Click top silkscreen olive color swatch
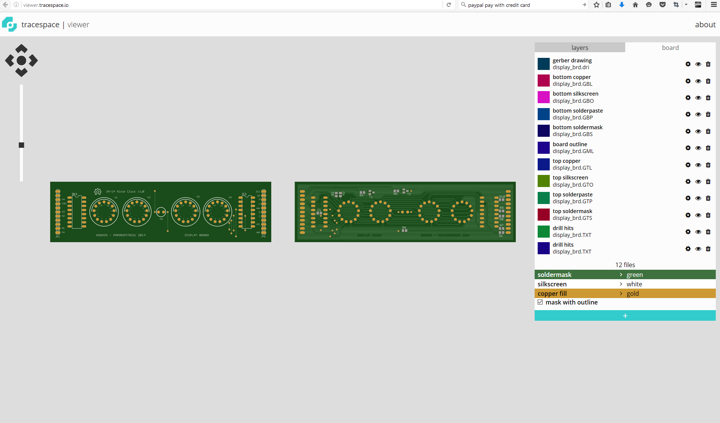This screenshot has height=423, width=720. point(544,181)
